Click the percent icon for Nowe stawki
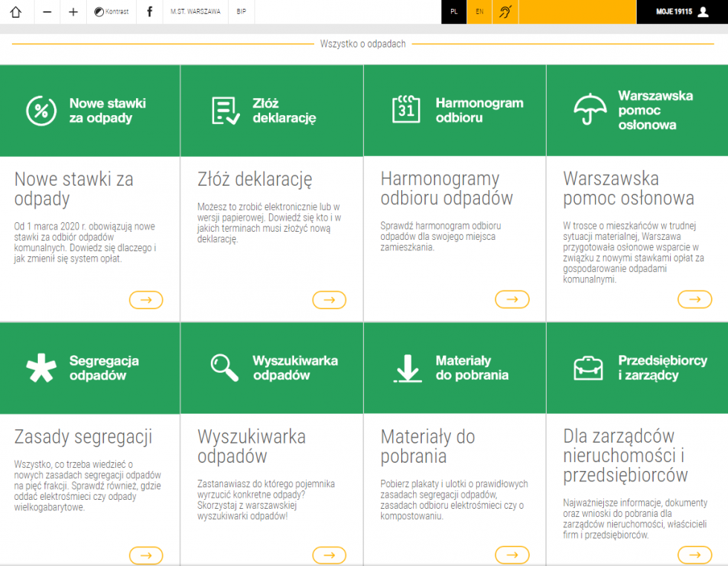This screenshot has height=566, width=728. (x=42, y=110)
